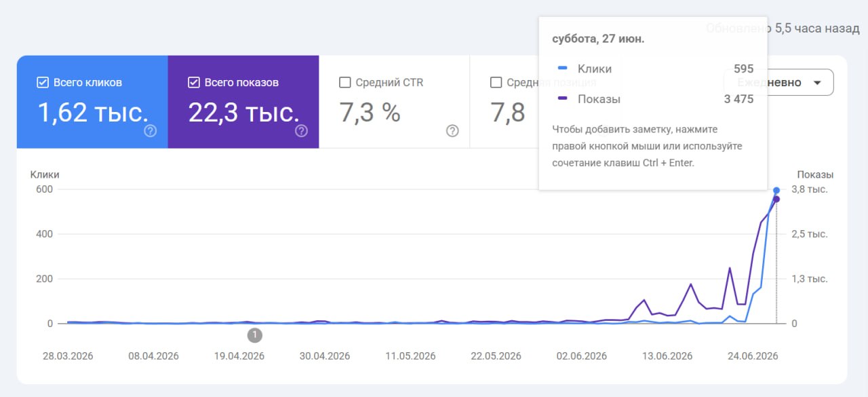The height and width of the screenshot is (397, 868).
Task: Click the 3,8 тыс. right axis label
Action: point(810,189)
